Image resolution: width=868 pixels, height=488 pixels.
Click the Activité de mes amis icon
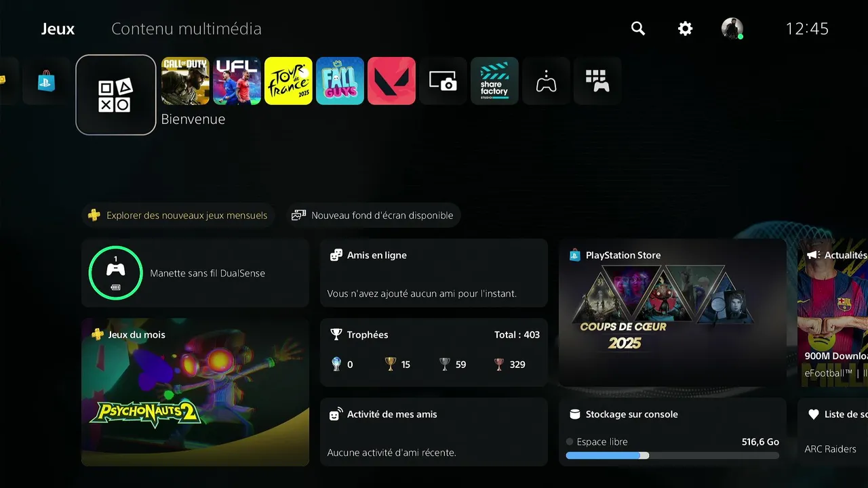pyautogui.click(x=336, y=414)
